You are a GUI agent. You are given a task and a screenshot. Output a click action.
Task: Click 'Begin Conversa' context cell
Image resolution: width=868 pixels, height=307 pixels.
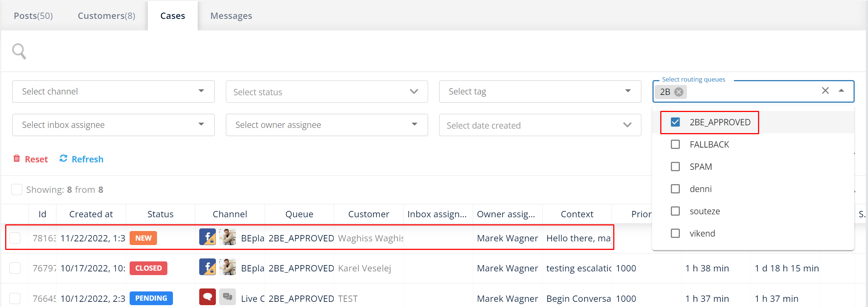point(578,298)
